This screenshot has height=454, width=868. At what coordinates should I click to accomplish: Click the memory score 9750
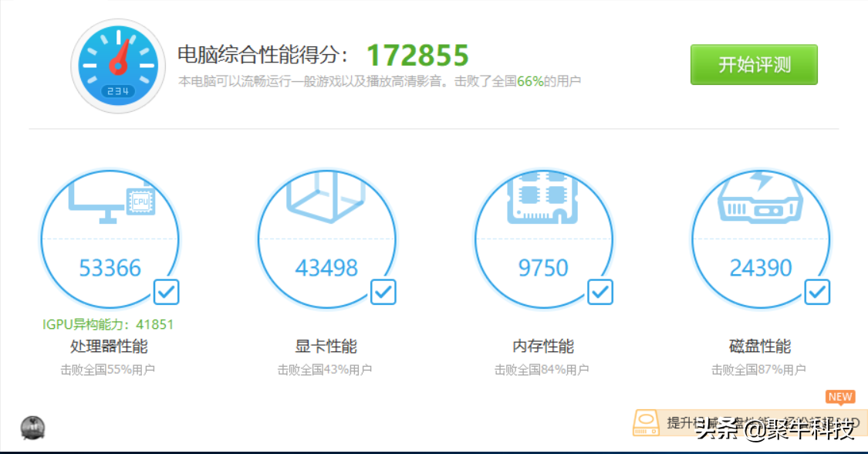pyautogui.click(x=543, y=268)
